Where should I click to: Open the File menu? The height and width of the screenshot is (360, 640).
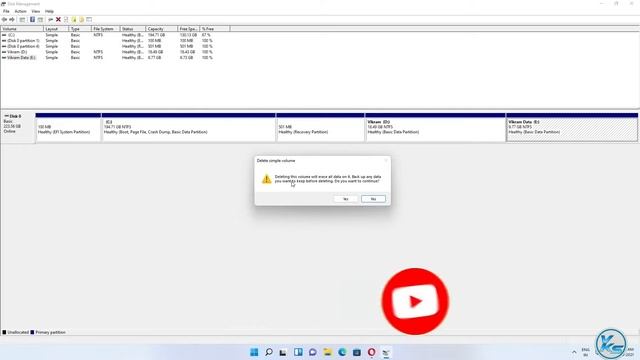6,11
